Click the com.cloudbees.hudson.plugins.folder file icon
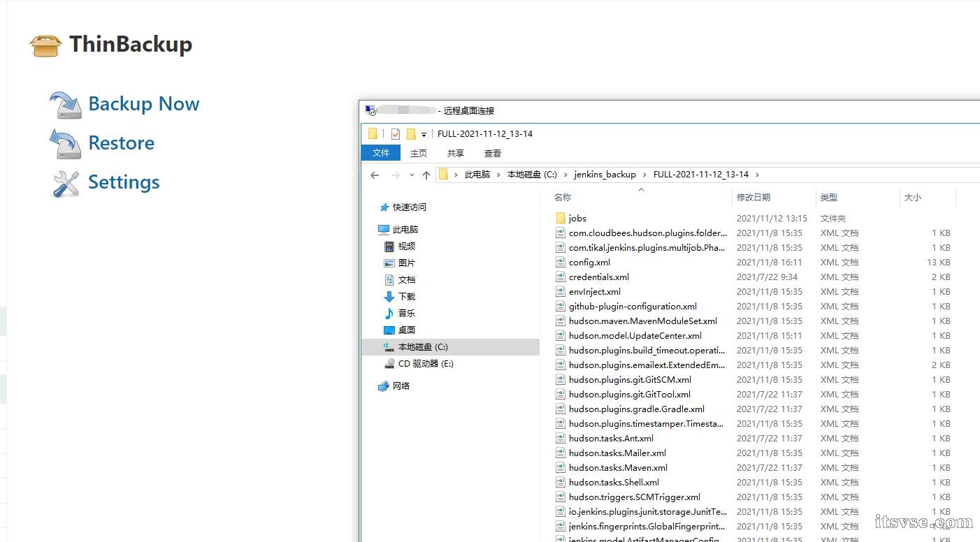 click(x=560, y=233)
